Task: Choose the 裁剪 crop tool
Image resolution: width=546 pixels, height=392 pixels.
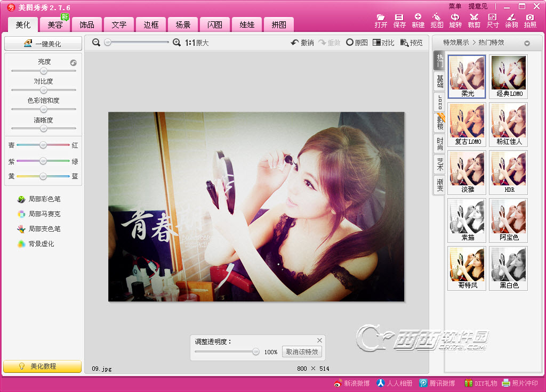Action: pyautogui.click(x=474, y=21)
